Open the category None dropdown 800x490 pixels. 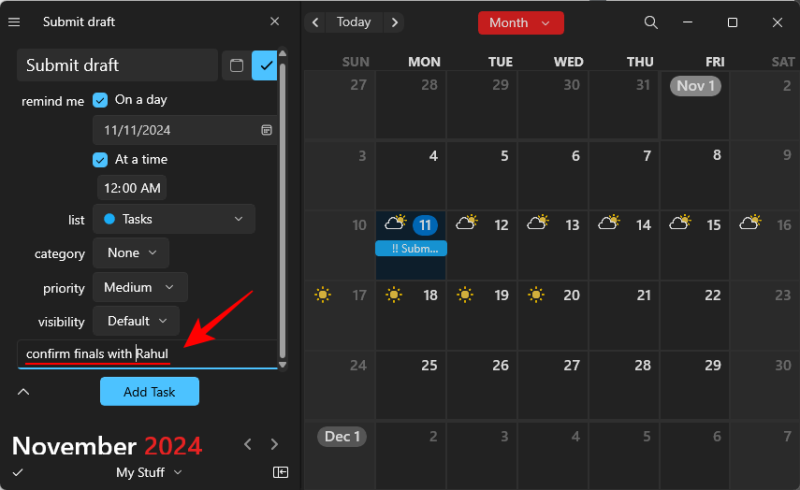click(x=131, y=253)
